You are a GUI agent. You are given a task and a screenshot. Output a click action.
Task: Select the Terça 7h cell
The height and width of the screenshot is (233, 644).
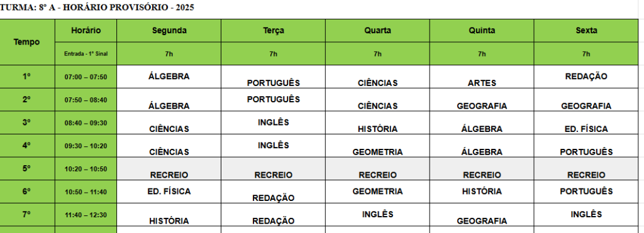click(x=273, y=53)
